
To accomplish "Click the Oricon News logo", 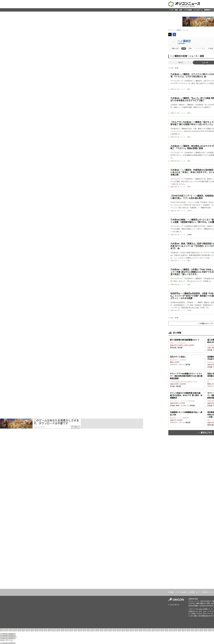I will point(184,4).
